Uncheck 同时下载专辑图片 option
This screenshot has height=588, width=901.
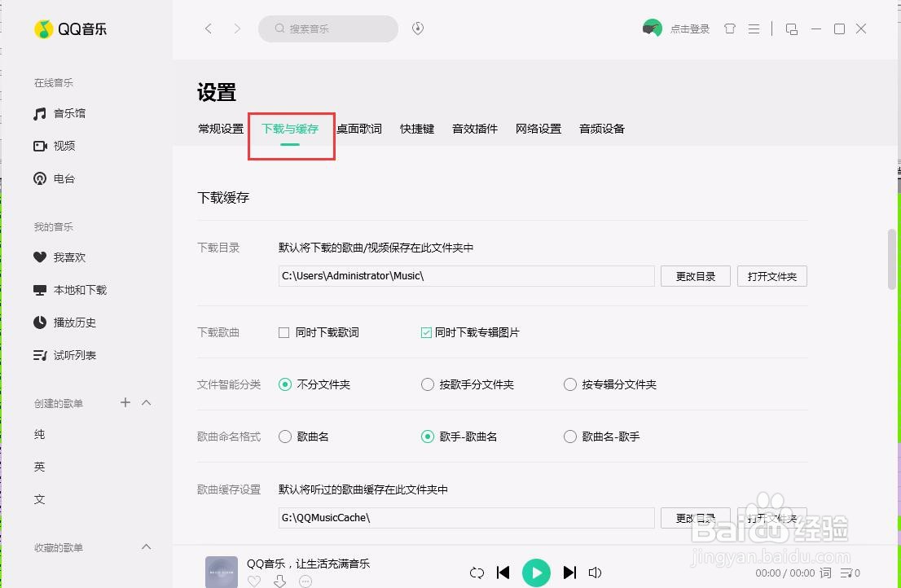[x=425, y=332]
